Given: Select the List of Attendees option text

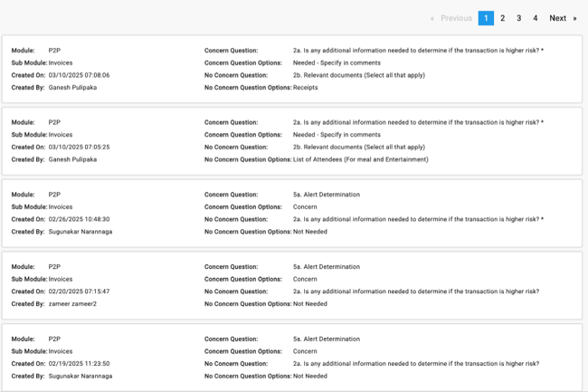Looking at the screenshot, I should (x=360, y=159).
